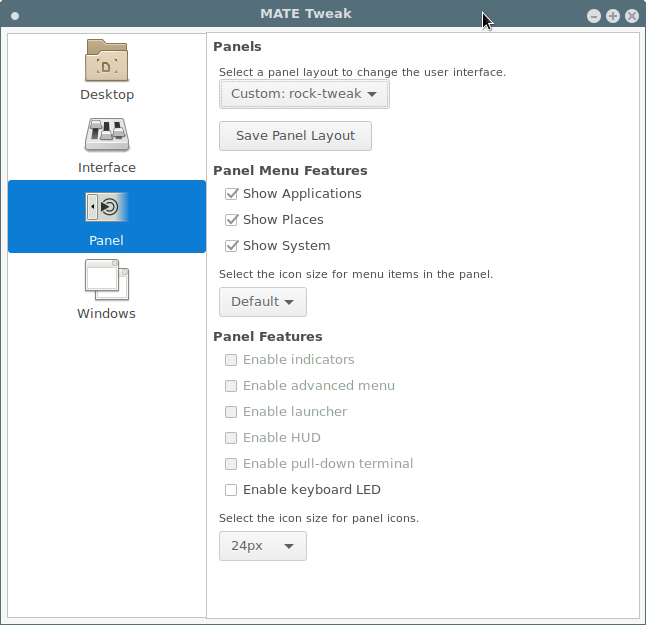646x625 pixels.
Task: Disable the Show System checkbox
Action: [231, 246]
